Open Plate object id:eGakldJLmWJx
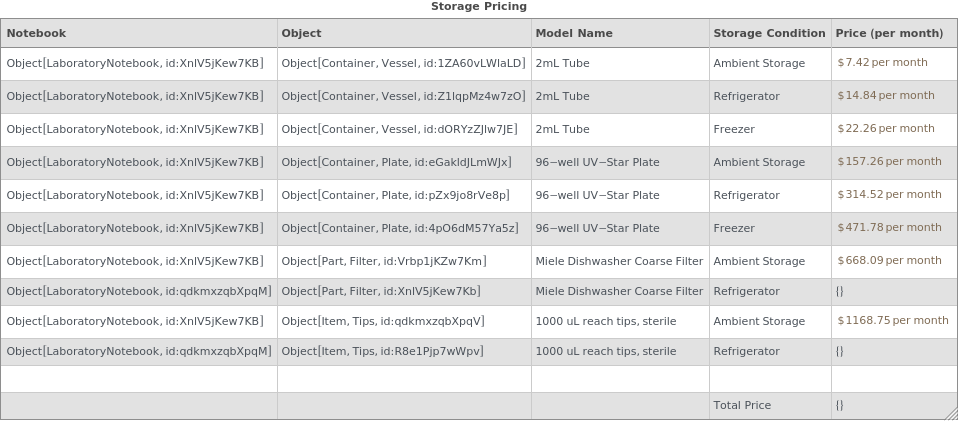The width and height of the screenshot is (958, 422). coord(396,162)
